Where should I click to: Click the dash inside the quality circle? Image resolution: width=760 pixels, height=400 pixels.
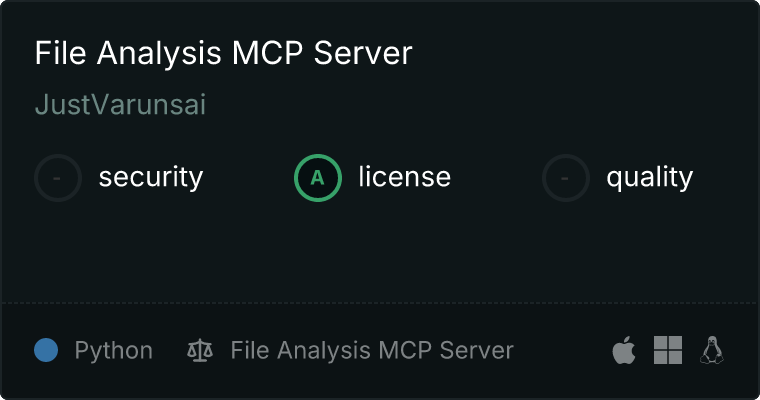pos(565,178)
